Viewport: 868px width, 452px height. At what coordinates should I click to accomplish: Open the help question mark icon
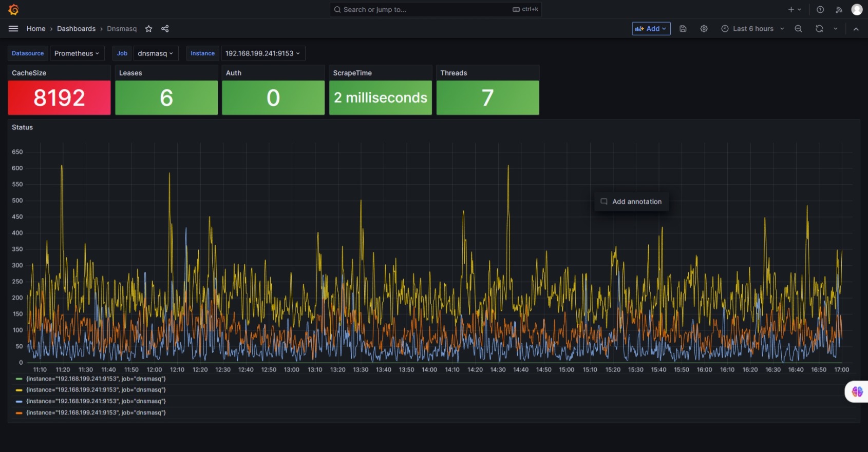pyautogui.click(x=820, y=10)
